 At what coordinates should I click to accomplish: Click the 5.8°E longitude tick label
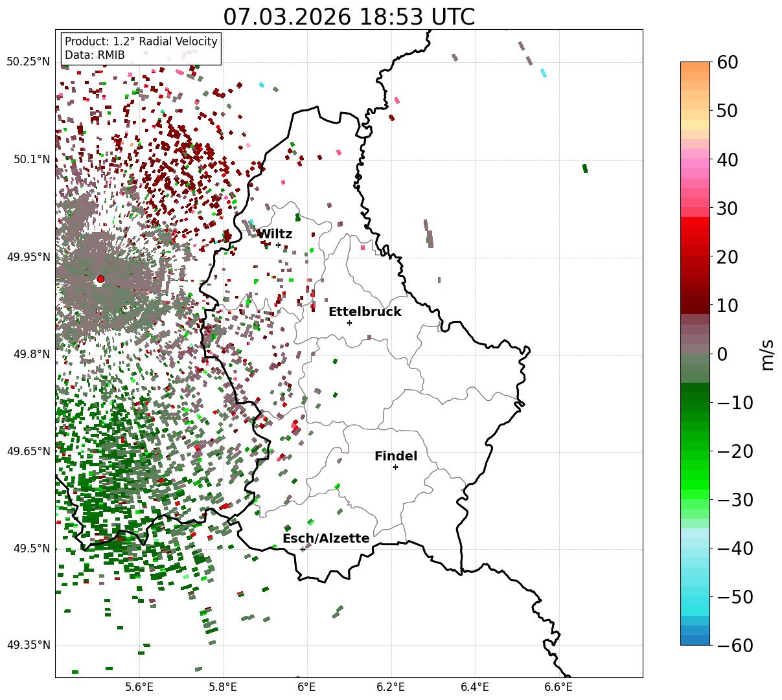point(223,687)
